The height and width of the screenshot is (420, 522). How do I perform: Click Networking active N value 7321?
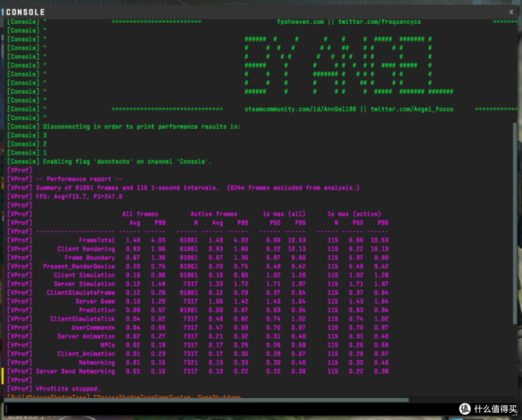(190, 363)
